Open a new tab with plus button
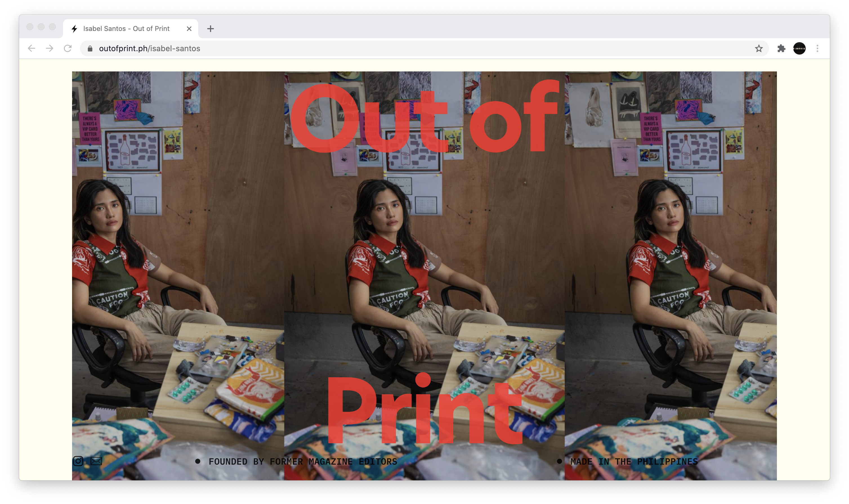The width and height of the screenshot is (849, 504). point(210,29)
